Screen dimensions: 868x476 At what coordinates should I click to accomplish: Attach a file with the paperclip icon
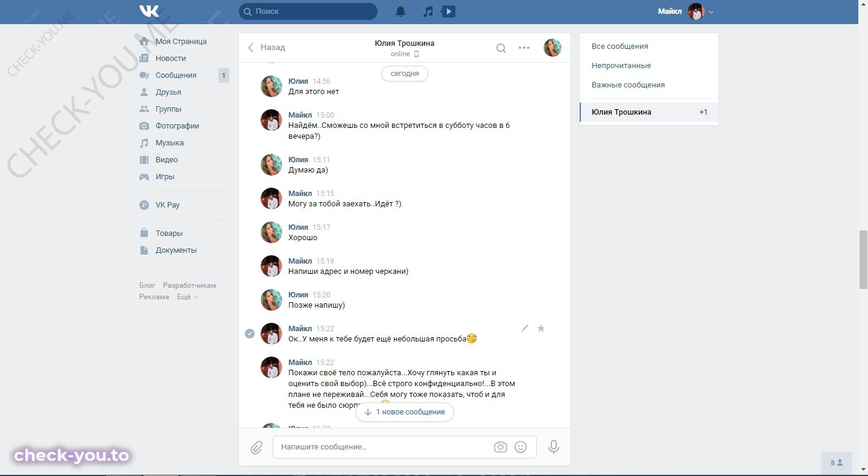256,448
